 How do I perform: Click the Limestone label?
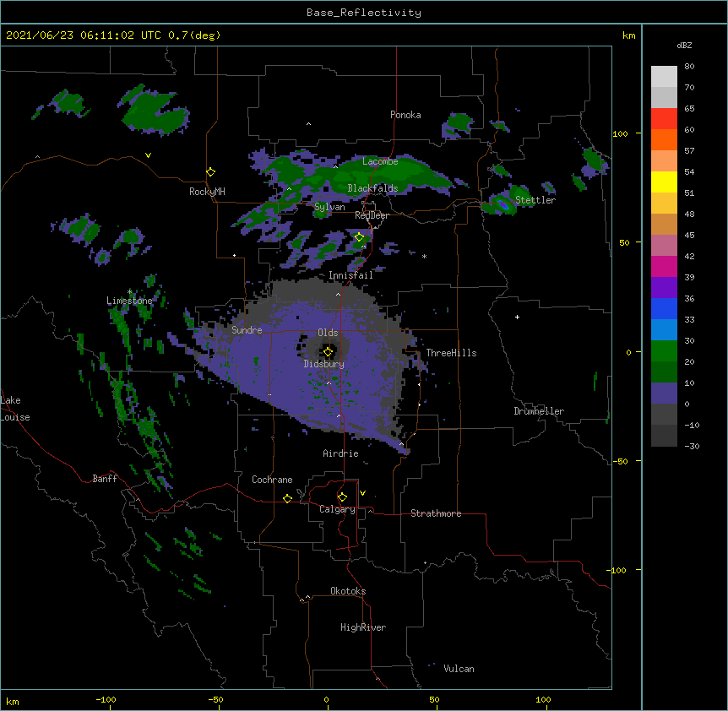[129, 301]
